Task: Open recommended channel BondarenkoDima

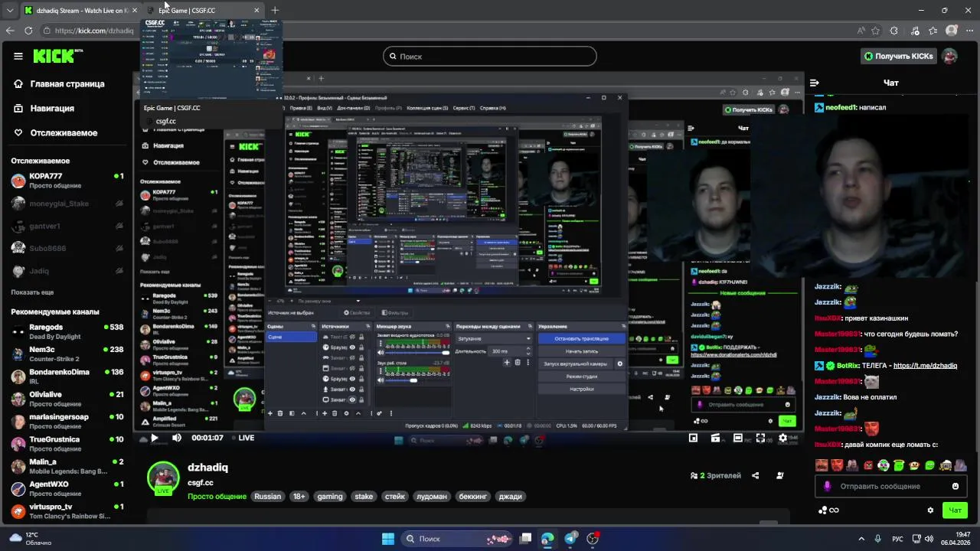Action: point(67,377)
